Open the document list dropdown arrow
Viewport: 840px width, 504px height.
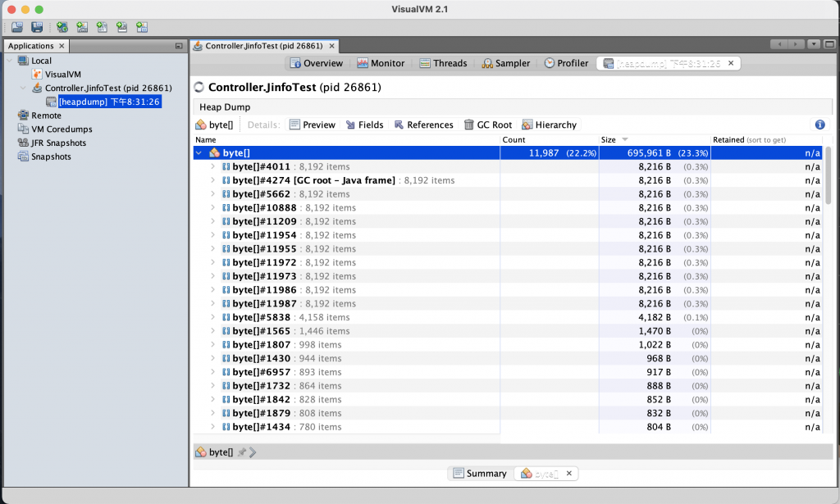pos(814,44)
